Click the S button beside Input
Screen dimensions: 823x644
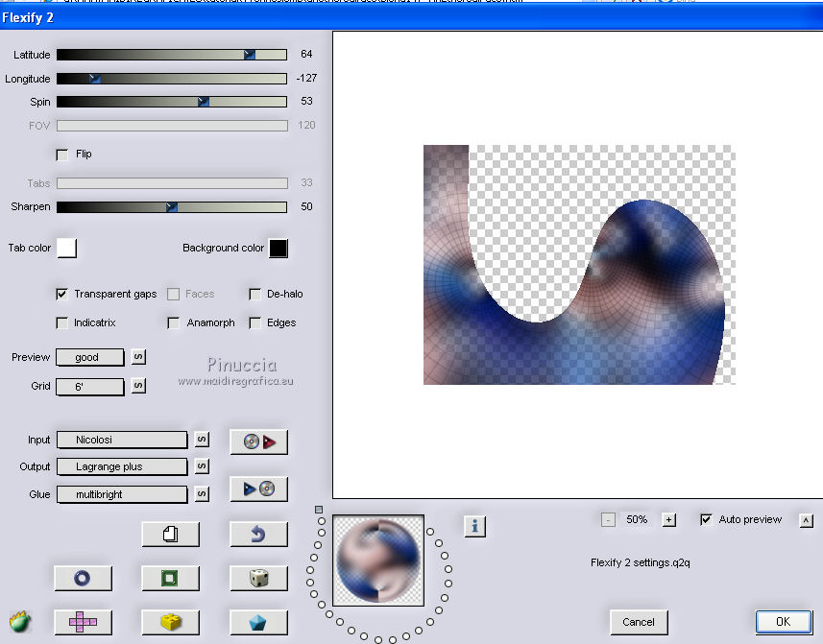pos(202,439)
